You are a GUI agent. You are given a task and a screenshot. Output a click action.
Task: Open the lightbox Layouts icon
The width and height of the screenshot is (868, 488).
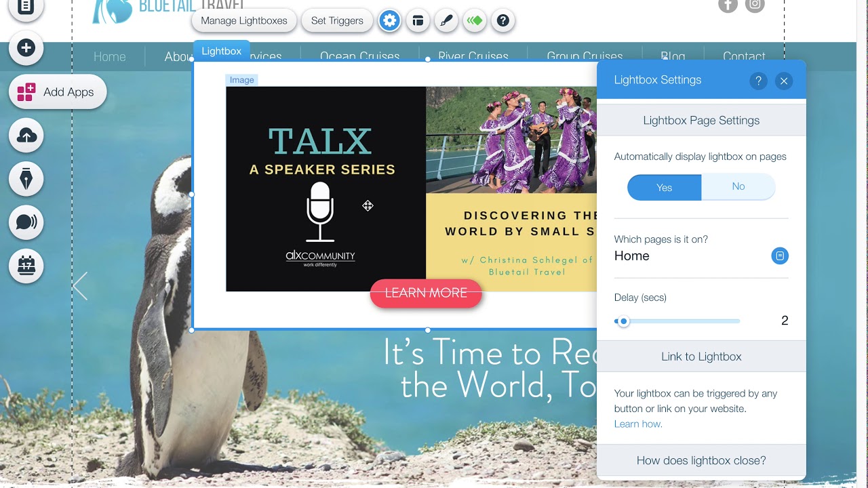(x=418, y=20)
